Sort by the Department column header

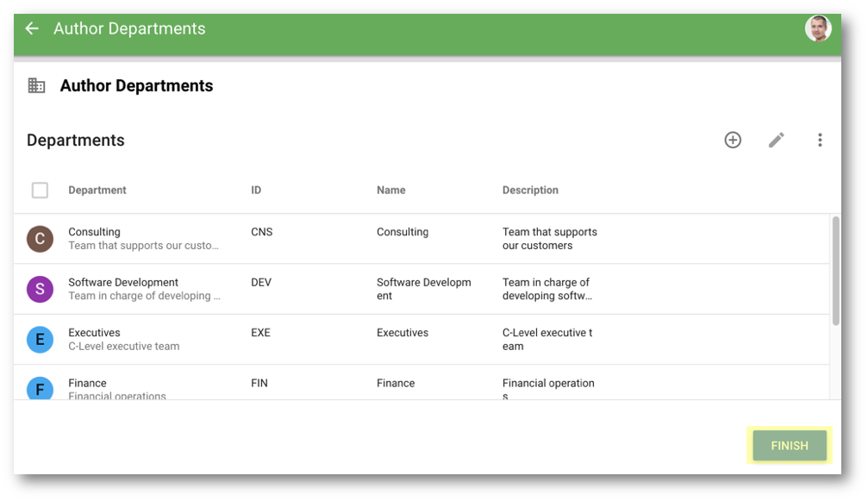[x=97, y=190]
